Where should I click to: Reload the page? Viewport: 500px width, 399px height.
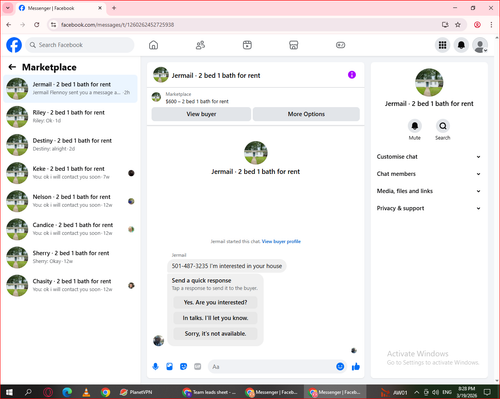click(37, 25)
